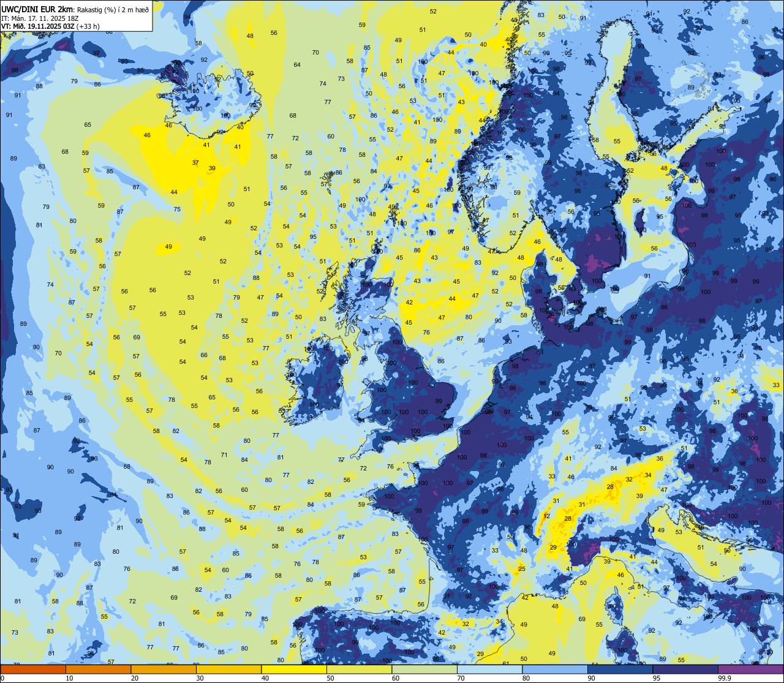Image resolution: width=784 pixels, height=683 pixels.
Task: Click the pale blue 70–80 legend swatch
Action: coord(489,669)
